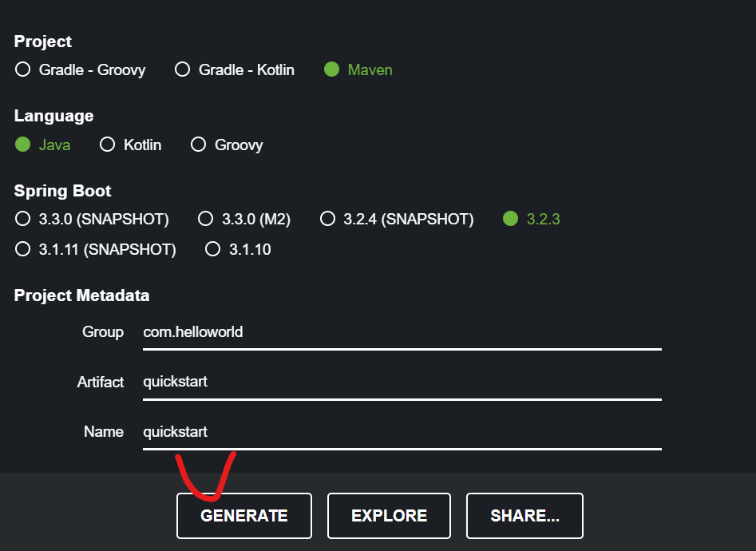Click the GENERATE button
This screenshot has width=756, height=551.
pyautogui.click(x=244, y=516)
